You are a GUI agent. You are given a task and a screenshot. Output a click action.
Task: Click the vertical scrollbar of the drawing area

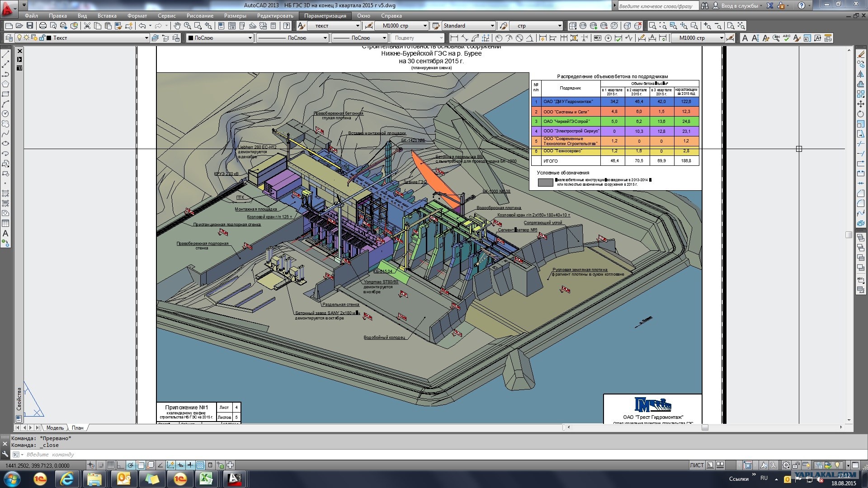[x=849, y=235]
